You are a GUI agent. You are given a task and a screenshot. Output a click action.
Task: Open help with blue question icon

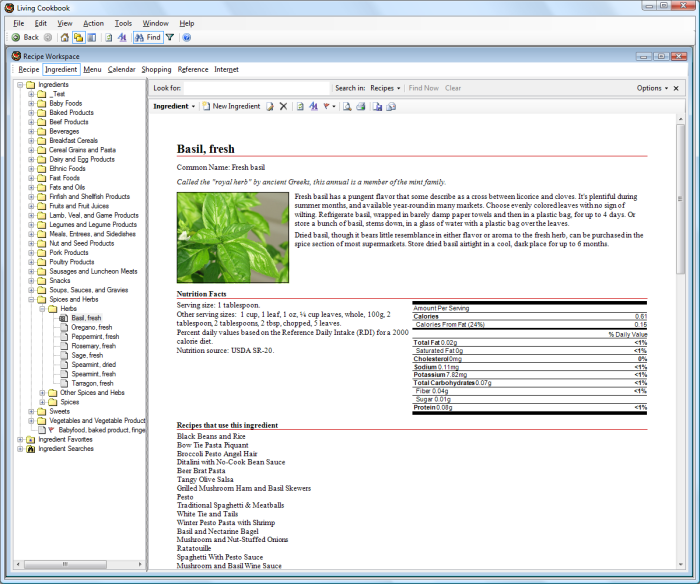(187, 38)
